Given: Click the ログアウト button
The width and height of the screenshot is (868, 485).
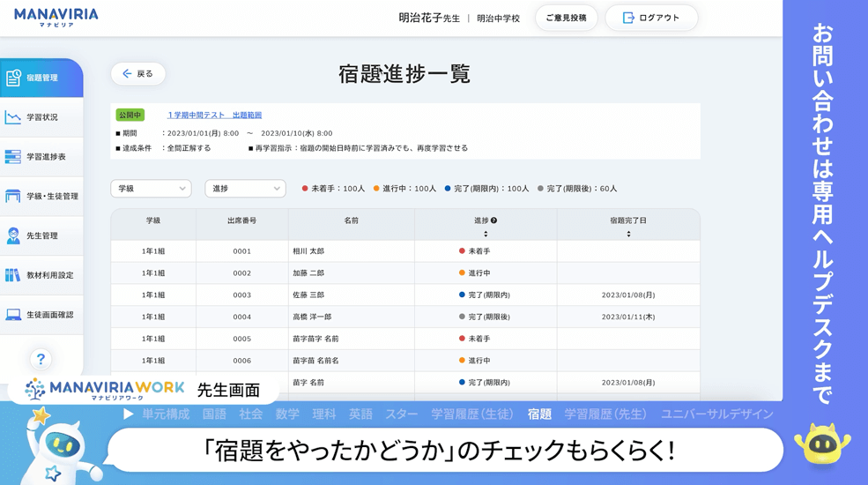Looking at the screenshot, I should click(x=651, y=19).
